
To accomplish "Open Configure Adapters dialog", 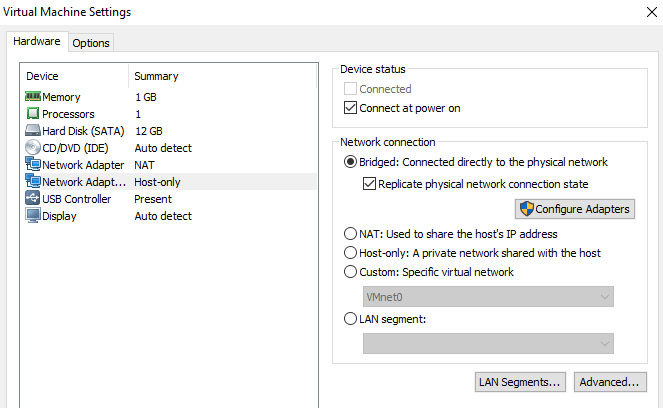I will [575, 209].
